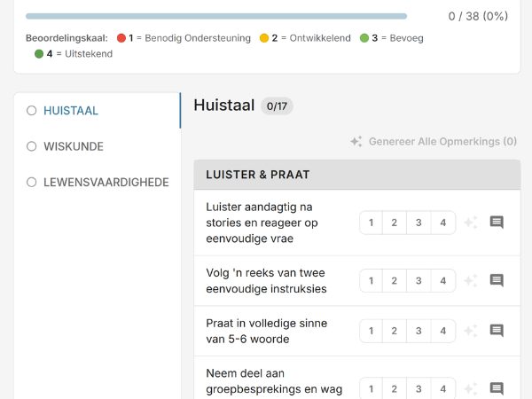Generate AI comment for 'Luister aandagtig' row
Viewport: 532px width, 399px height.
tap(471, 223)
